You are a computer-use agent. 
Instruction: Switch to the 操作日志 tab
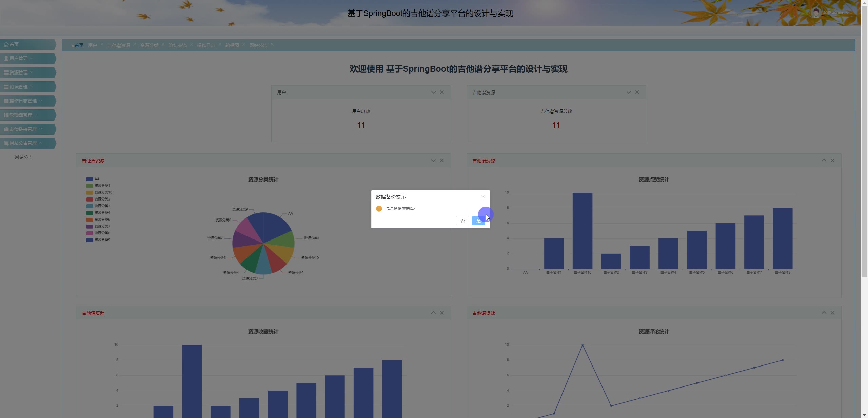(x=206, y=45)
